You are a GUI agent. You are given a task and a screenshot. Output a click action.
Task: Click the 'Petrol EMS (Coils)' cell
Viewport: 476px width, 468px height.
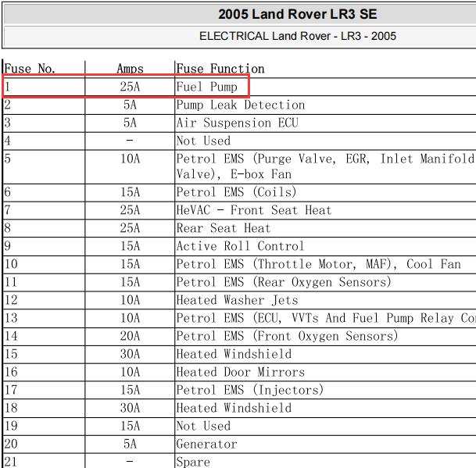pyautogui.click(x=236, y=192)
